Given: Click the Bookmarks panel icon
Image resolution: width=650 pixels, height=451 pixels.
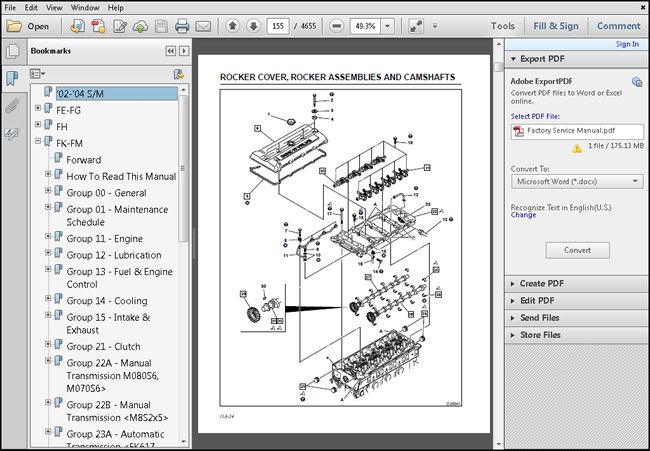Looking at the screenshot, I should (12, 78).
